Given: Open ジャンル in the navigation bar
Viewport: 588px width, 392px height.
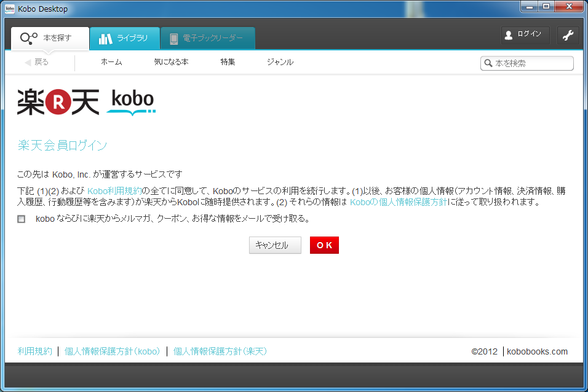Looking at the screenshot, I should click(280, 62).
